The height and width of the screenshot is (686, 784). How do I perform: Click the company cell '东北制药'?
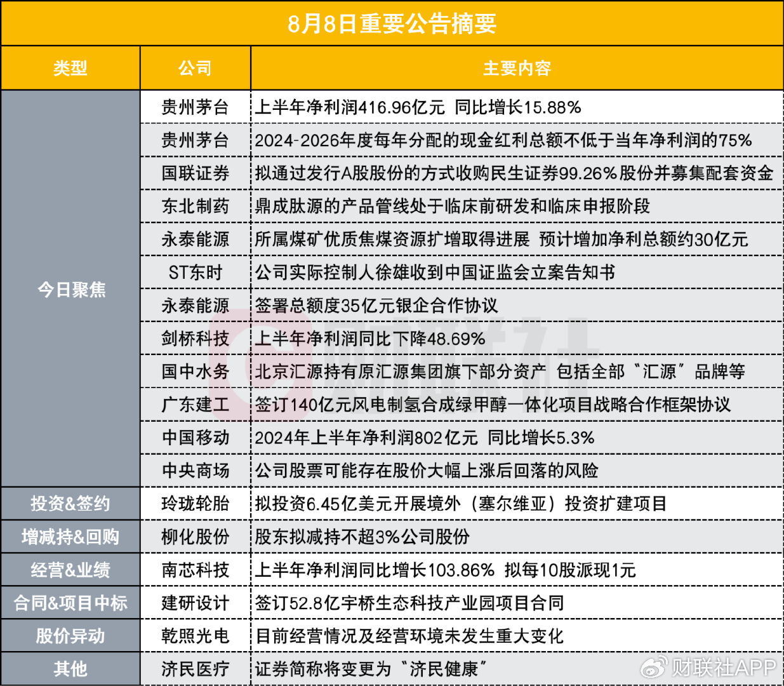coord(195,206)
